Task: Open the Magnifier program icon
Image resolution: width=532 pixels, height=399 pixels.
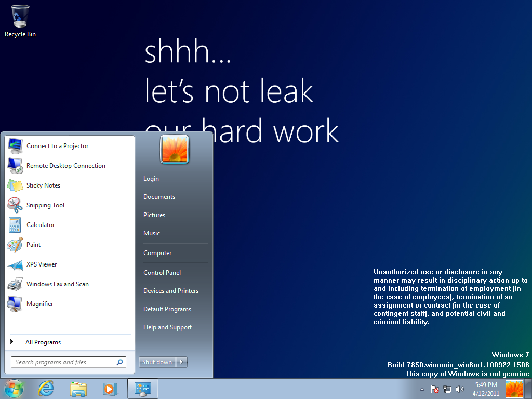Action: click(15, 303)
